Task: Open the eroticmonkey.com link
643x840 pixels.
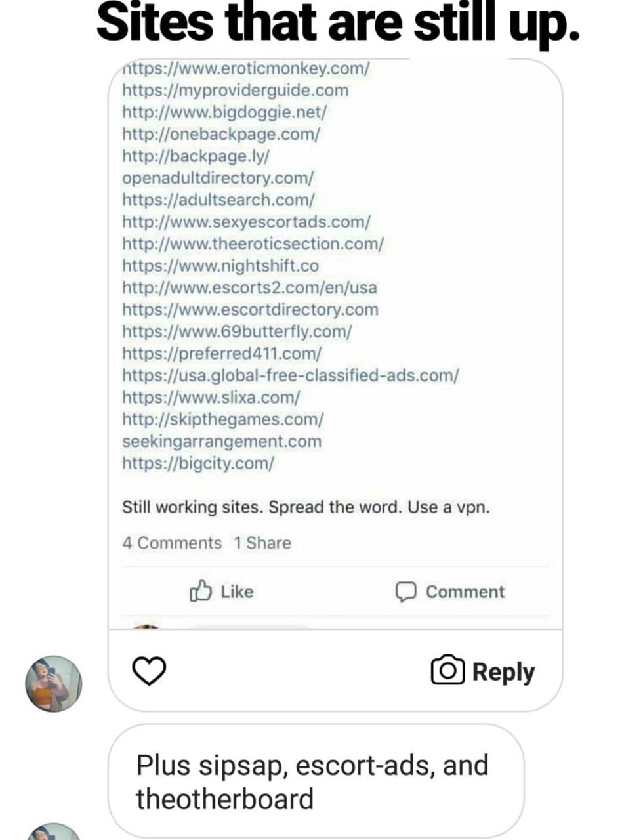Action: pyautogui.click(x=246, y=68)
